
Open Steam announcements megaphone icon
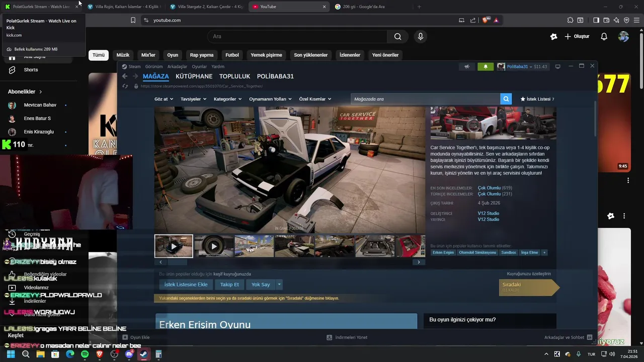click(x=467, y=66)
